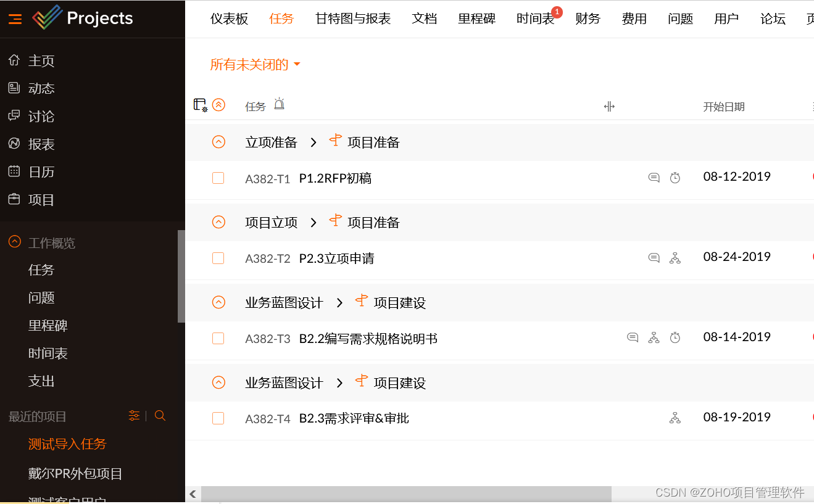Viewport: 814px width, 504px height.
Task: Open 里程碑 in the sidebar
Action: click(x=48, y=325)
